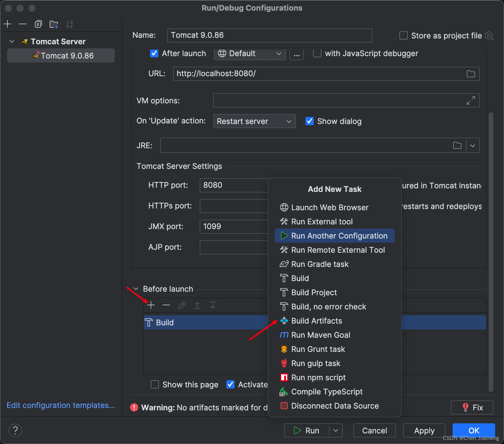Open JRE dropdown arrow
Screen dimensions: 504x444
coord(473,145)
